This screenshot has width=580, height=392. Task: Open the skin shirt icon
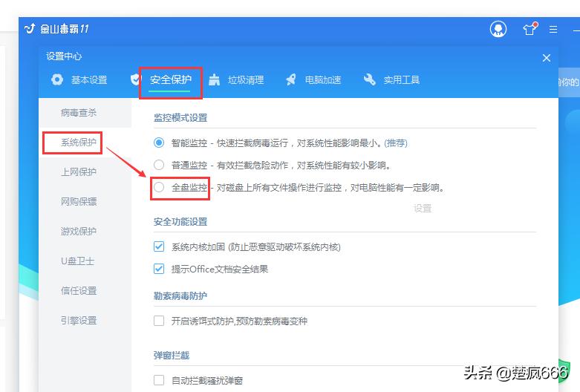pos(530,29)
